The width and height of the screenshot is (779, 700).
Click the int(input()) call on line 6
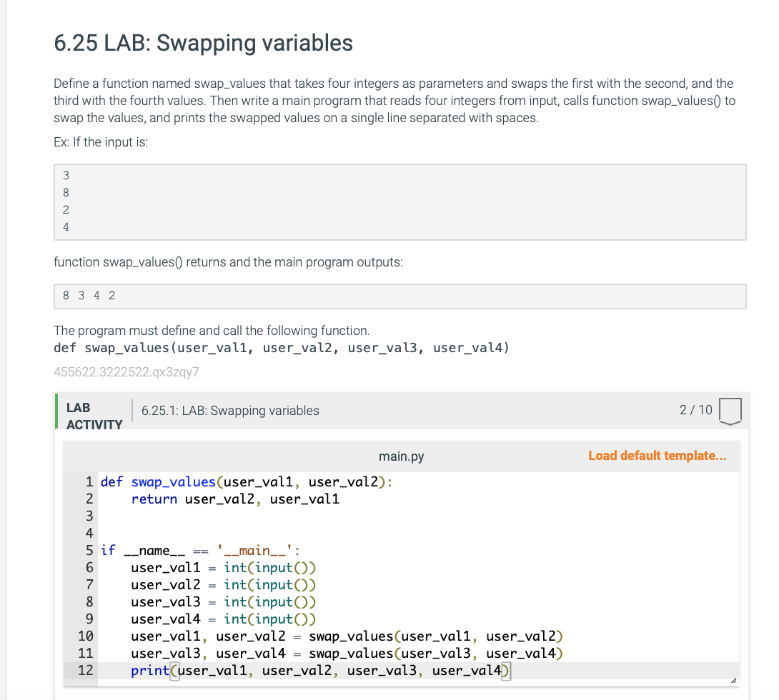coord(269,567)
